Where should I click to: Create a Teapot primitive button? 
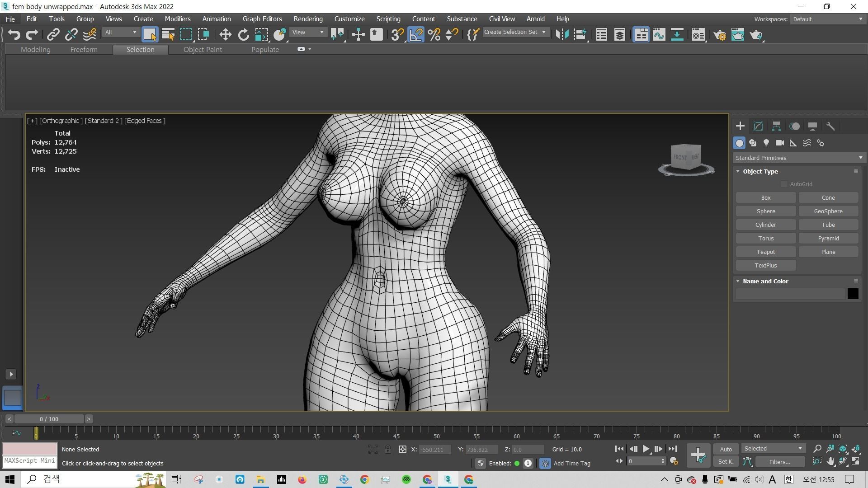(765, 252)
